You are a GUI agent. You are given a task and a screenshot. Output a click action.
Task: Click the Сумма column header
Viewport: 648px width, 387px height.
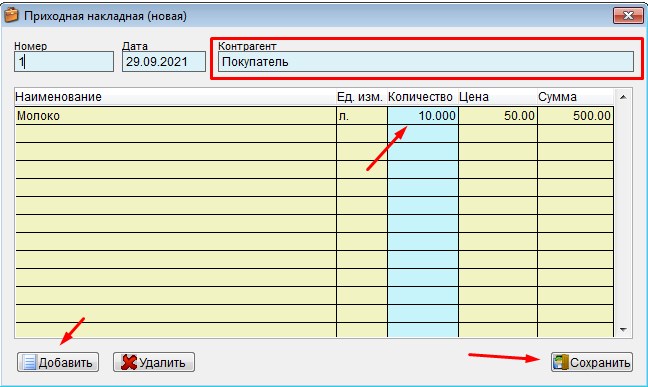coord(575,97)
